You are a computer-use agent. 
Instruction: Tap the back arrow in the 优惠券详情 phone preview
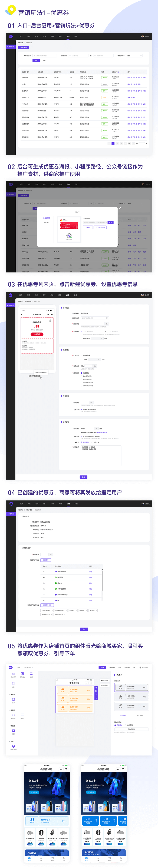point(22,314)
